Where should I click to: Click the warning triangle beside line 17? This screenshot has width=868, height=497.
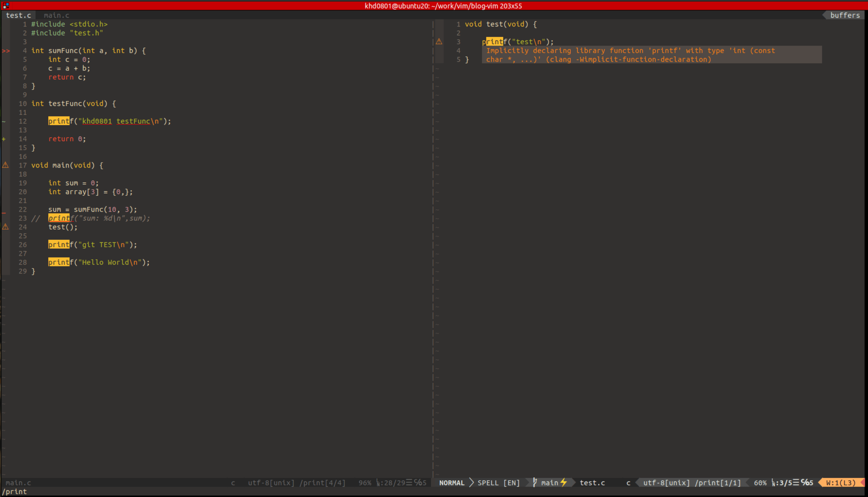click(x=5, y=165)
